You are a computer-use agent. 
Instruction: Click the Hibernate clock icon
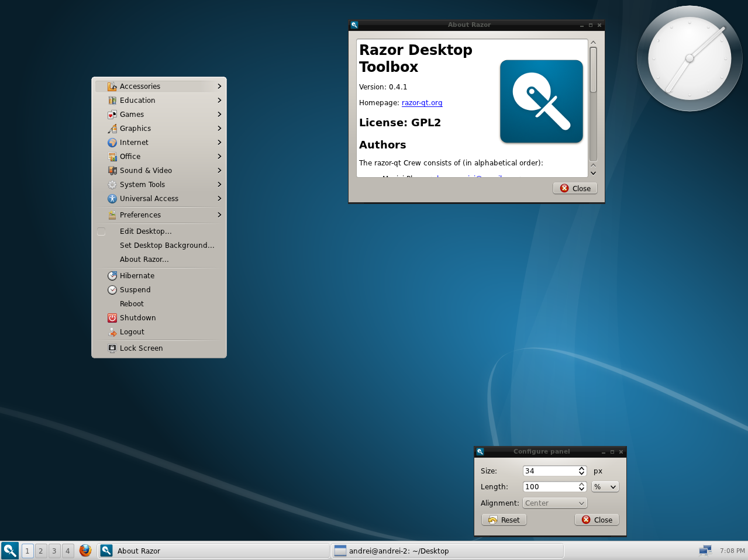[x=112, y=275]
